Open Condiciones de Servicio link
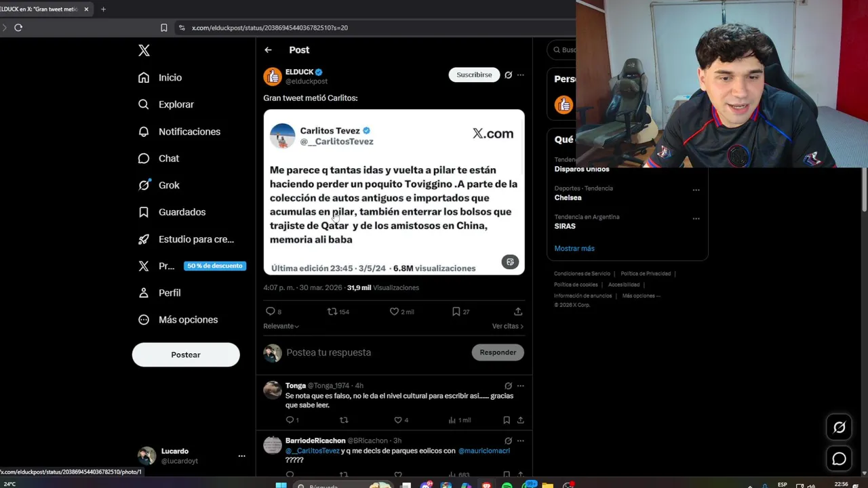The height and width of the screenshot is (488, 868). [x=582, y=274]
